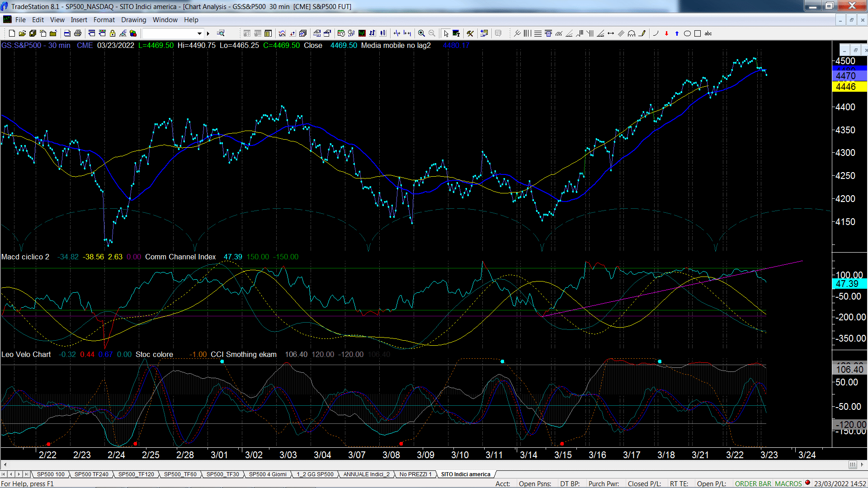Select the rectangle drawing tool
This screenshot has width=868, height=488.
[698, 33]
